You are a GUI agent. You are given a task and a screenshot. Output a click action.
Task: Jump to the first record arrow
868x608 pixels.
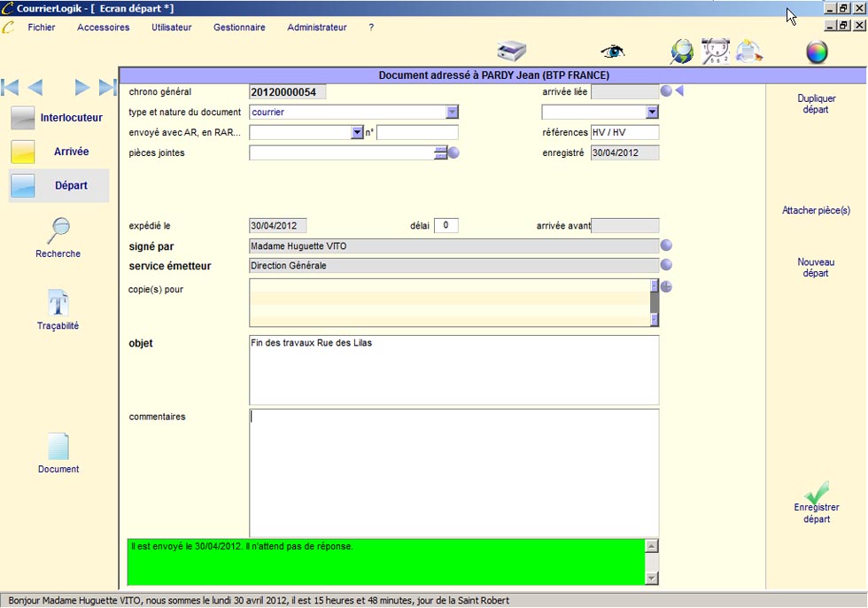[x=11, y=87]
